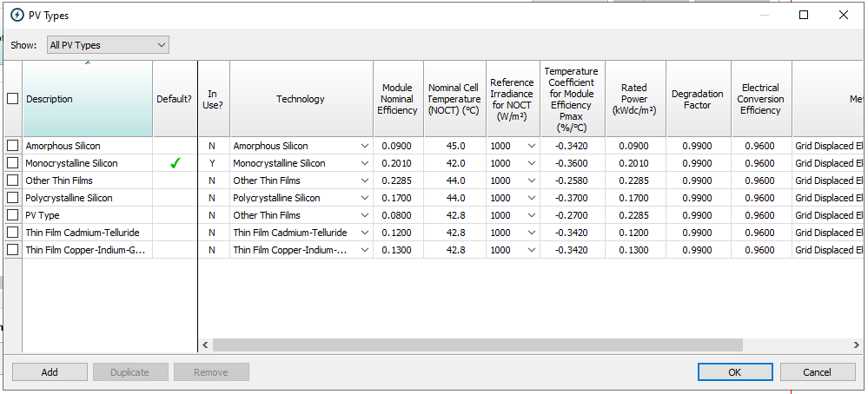Open Reference Irradiance dropdown for Amorphous Silicon
868x394 pixels.
tap(531, 146)
